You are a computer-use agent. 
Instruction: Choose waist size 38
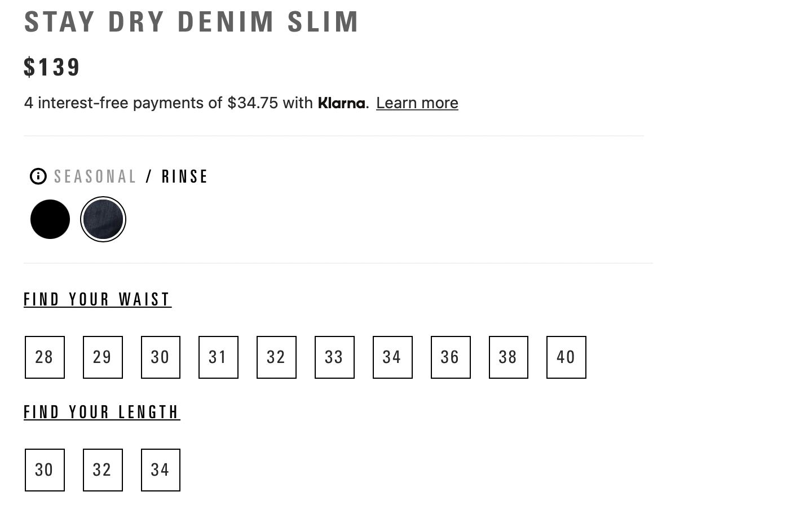click(x=509, y=357)
